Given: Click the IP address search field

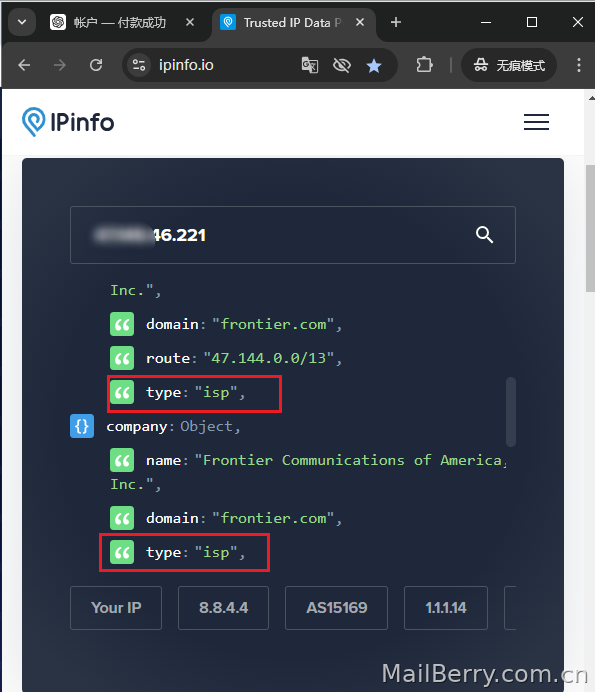Looking at the screenshot, I should (x=293, y=235).
